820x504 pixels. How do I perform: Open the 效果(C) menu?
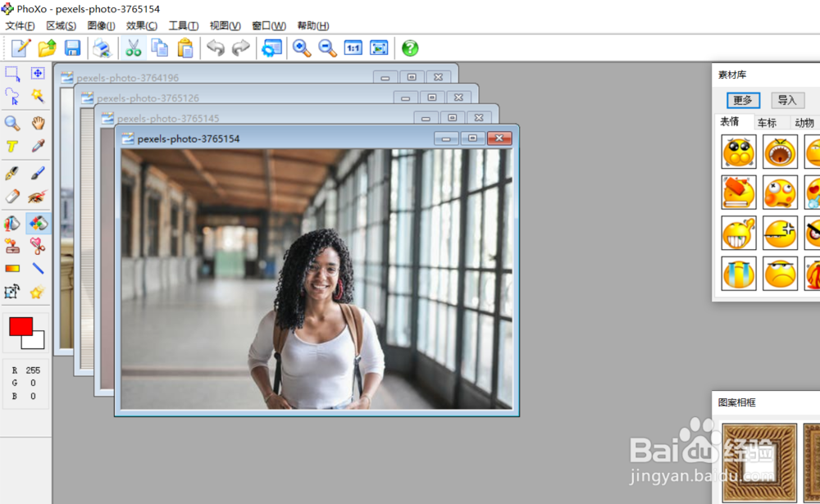point(141,25)
